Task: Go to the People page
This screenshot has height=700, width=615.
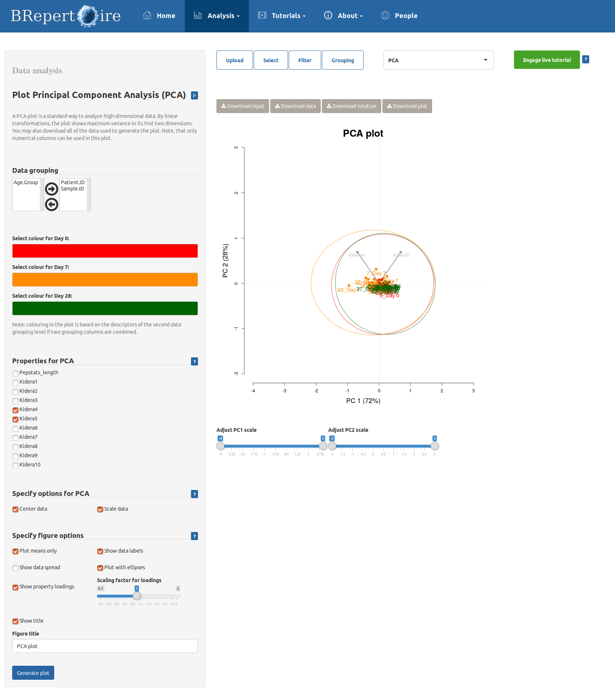Action: 399,16
